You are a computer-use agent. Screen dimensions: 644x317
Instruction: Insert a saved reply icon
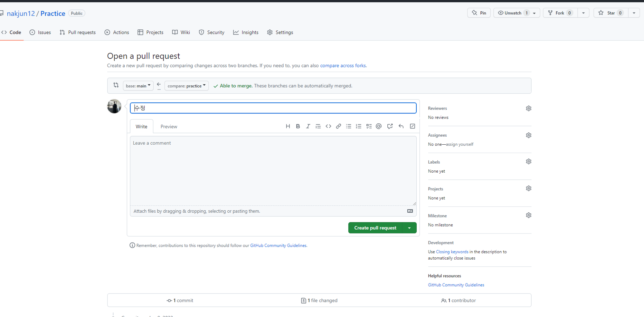tap(401, 126)
